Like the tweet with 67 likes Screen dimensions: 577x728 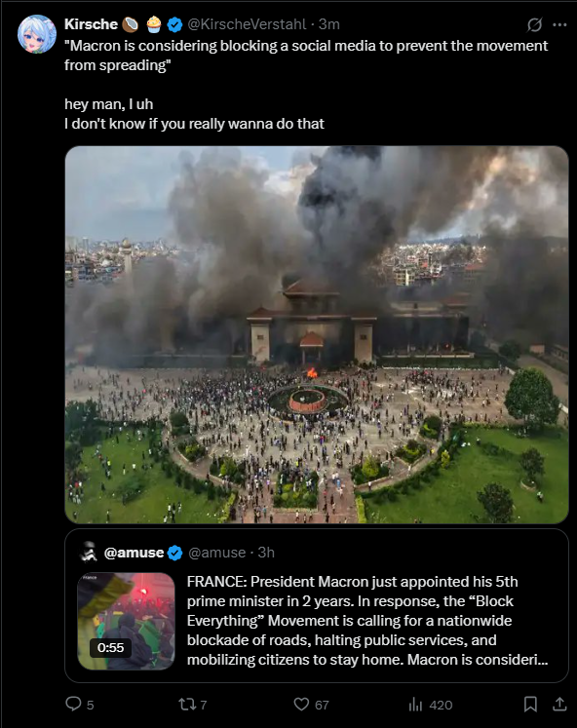(311, 705)
